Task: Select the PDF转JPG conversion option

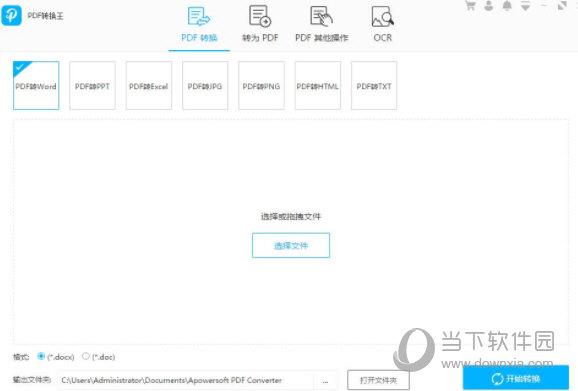Action: (x=205, y=85)
